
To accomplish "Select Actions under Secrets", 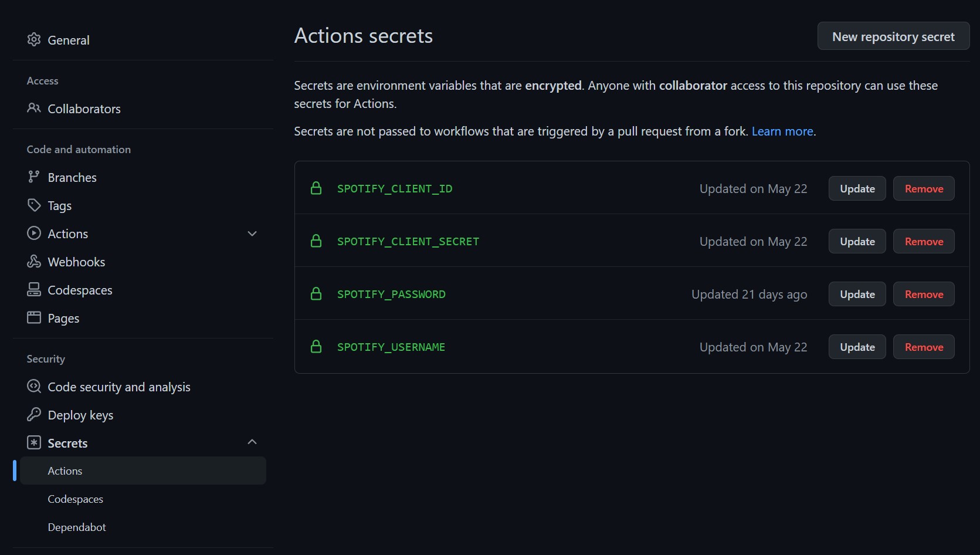I will [x=143, y=471].
